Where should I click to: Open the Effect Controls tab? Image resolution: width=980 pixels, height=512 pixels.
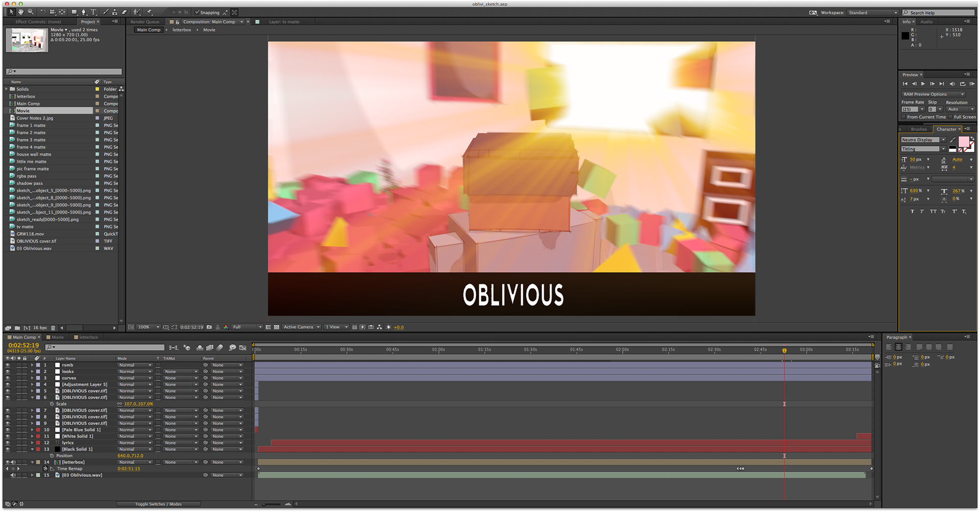click(x=38, y=22)
